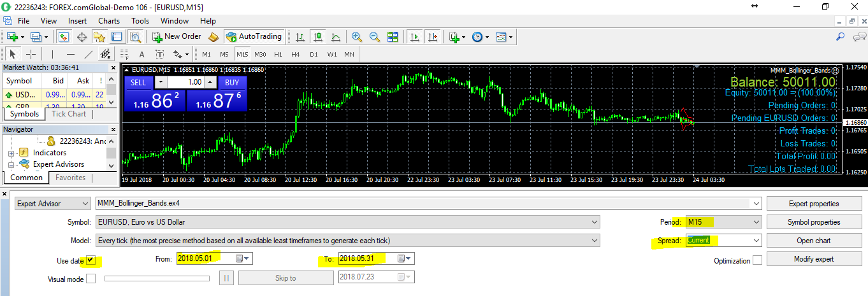Open the Insert menu
This screenshot has height=296, width=868.
pyautogui.click(x=77, y=20)
